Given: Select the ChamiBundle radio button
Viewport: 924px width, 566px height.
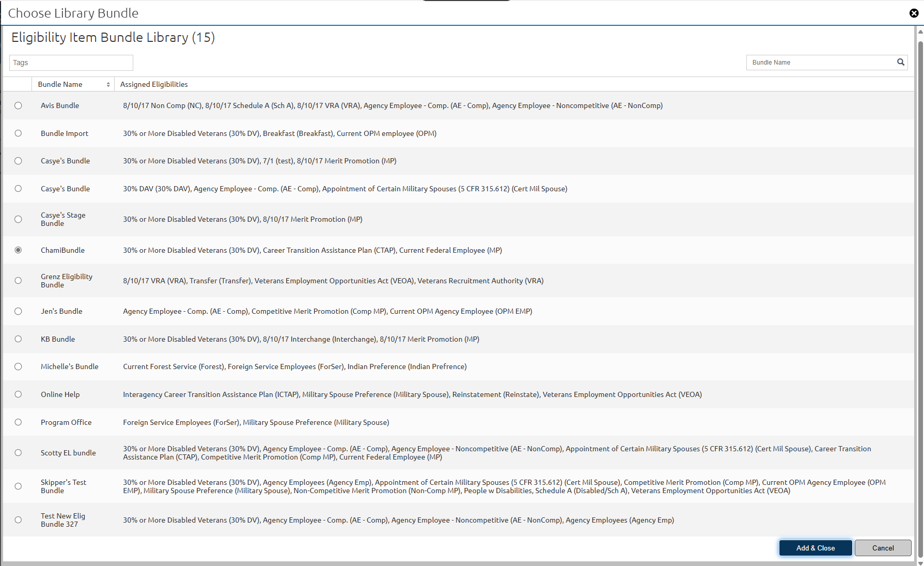Looking at the screenshot, I should 18,250.
